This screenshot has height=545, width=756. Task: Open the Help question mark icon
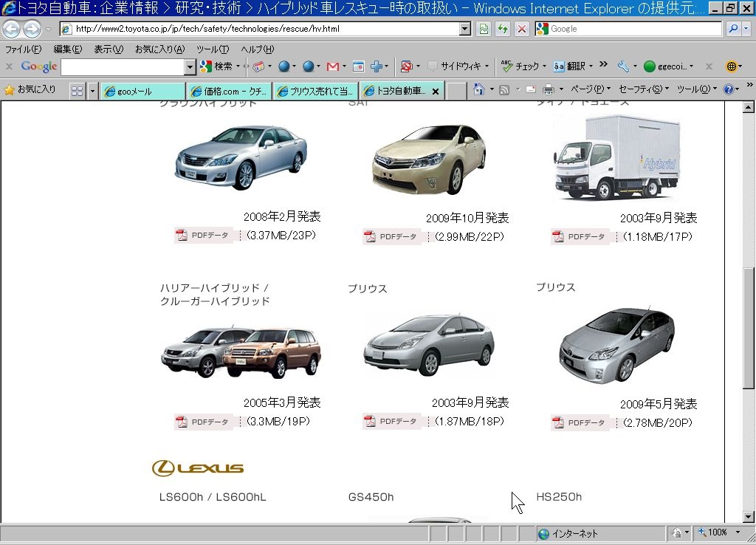(729, 89)
